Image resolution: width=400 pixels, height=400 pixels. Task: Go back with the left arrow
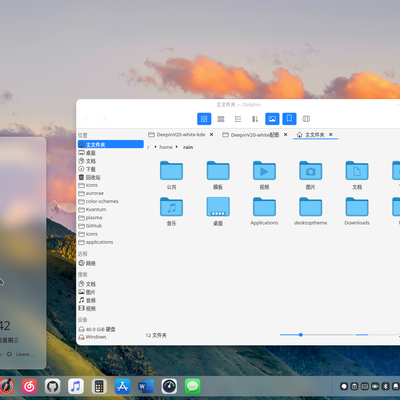point(86,119)
